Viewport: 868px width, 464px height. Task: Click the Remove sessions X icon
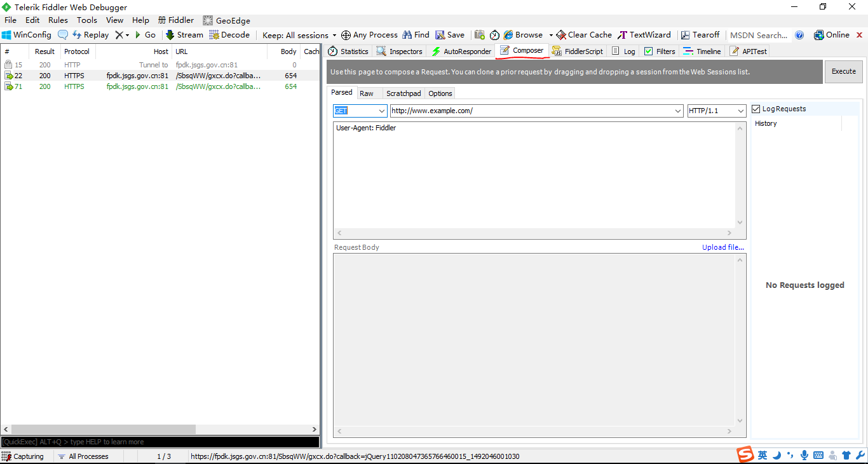[x=119, y=35]
